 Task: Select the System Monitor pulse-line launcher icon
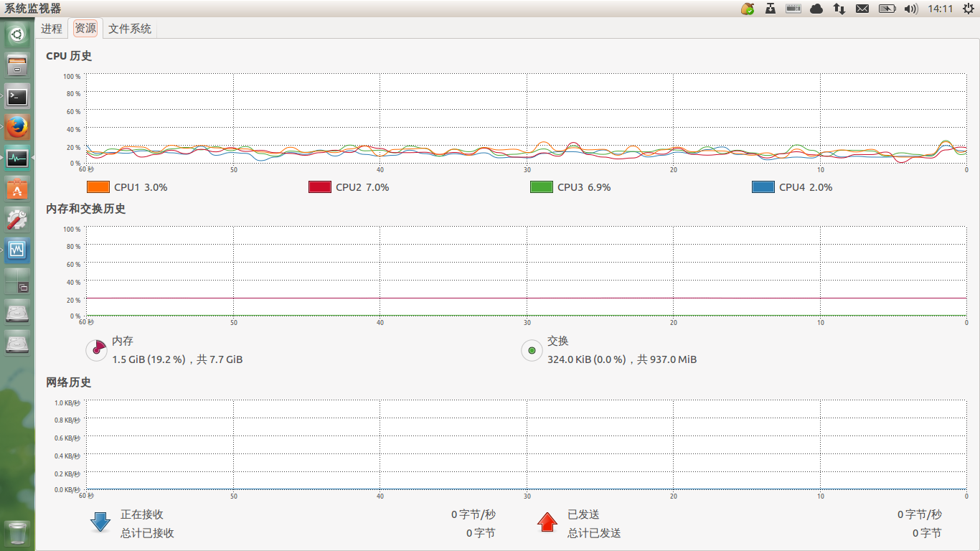coord(17,158)
